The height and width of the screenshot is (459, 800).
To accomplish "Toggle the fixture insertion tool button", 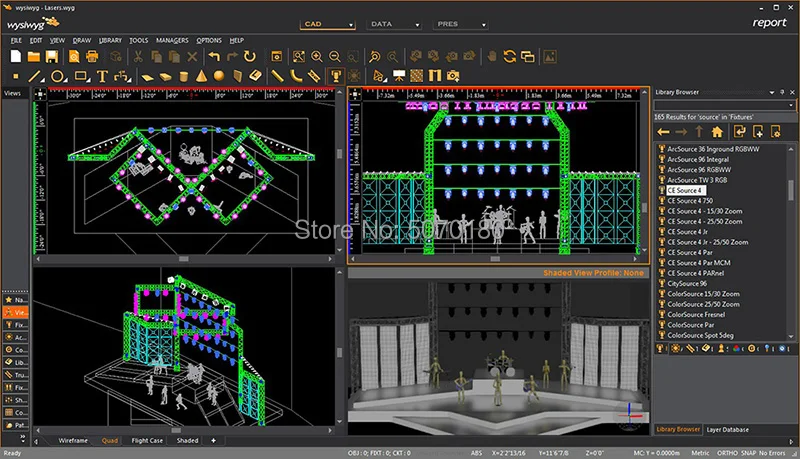I will click(x=336, y=76).
